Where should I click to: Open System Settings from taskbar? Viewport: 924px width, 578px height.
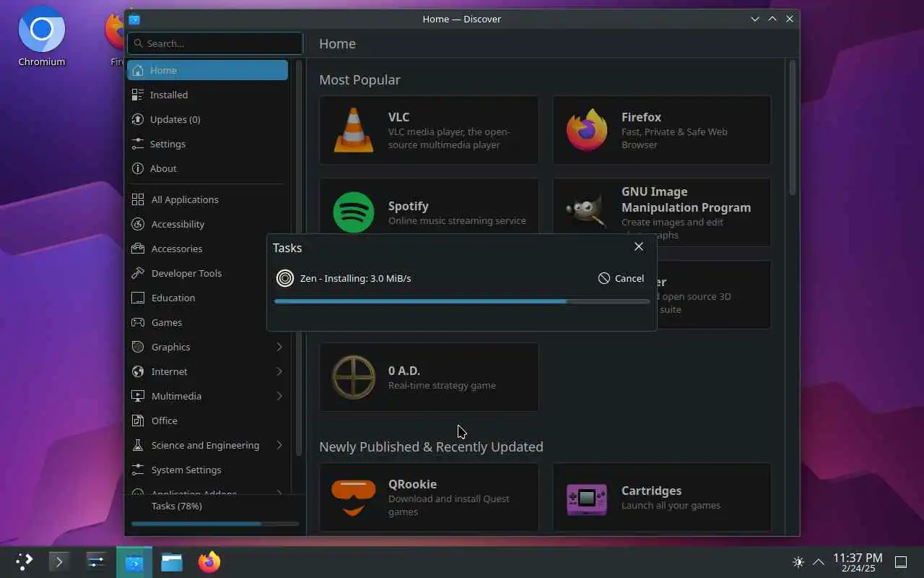[96, 562]
